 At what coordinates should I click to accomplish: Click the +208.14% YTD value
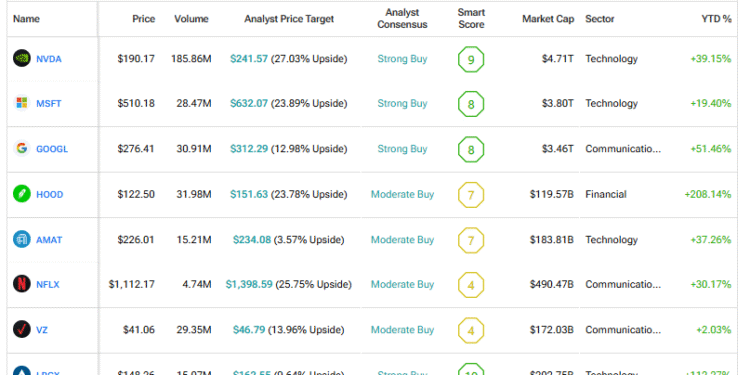point(708,194)
